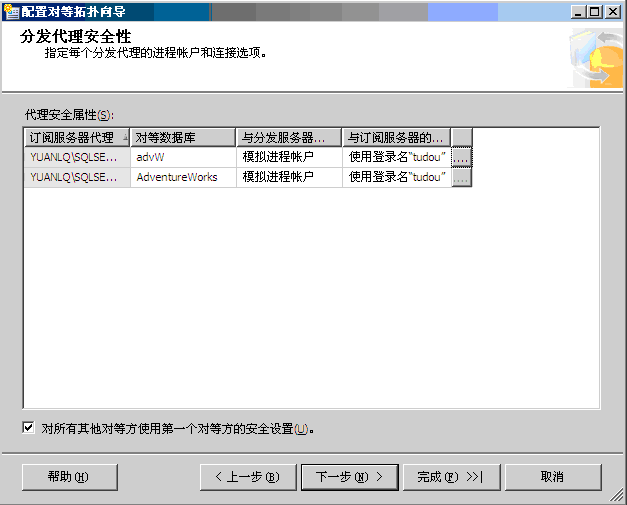This screenshot has height=505, width=627.
Task: Toggle use first peer's security settings checkbox
Action: (x=28, y=428)
